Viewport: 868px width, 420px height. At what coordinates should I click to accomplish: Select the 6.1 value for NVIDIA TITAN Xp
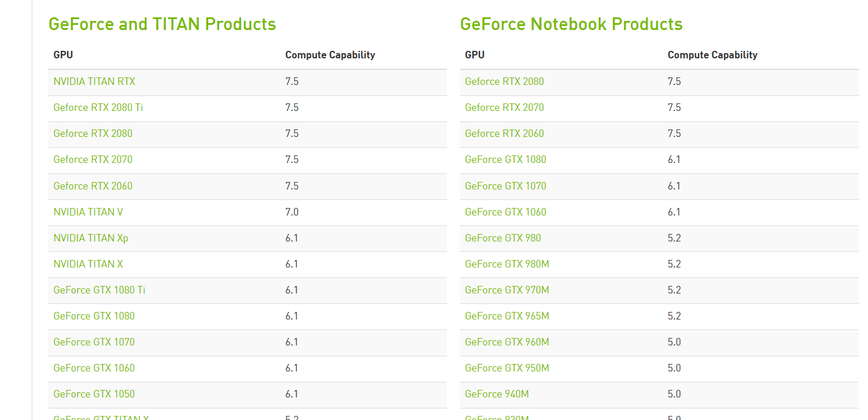pos(292,238)
